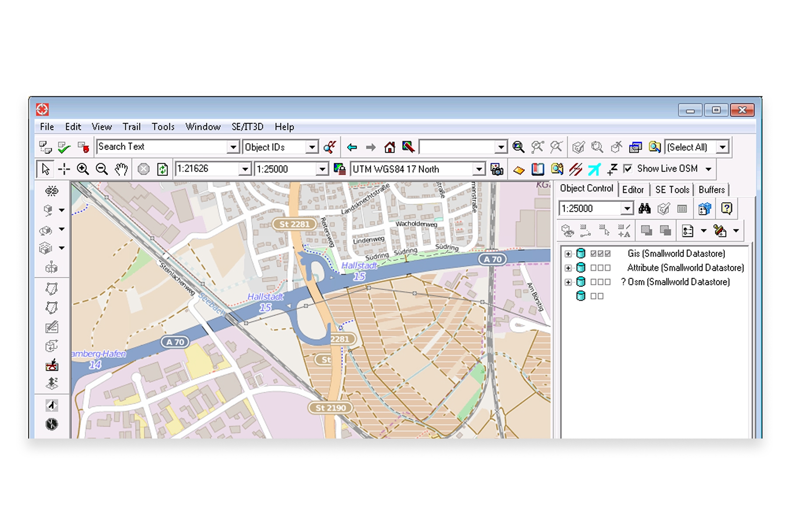Toggle first checkbox of Attribute datastore
The width and height of the screenshot is (790, 532).
593,268
